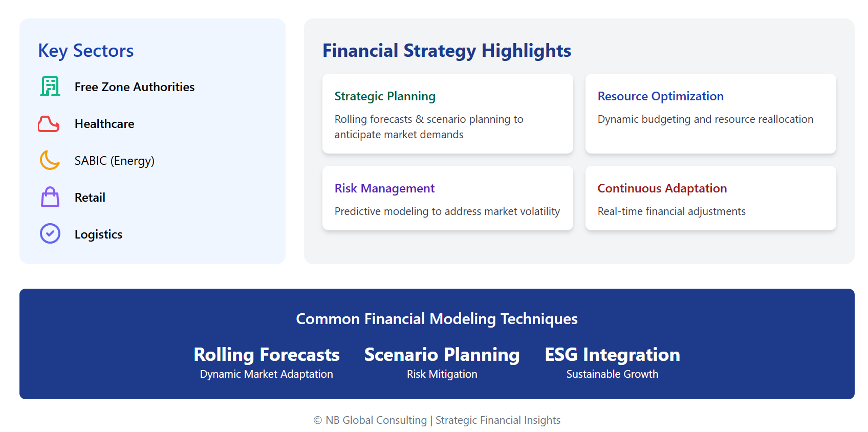Click the orange moon icon beside SABIC
This screenshot has height=432, width=868.
(50, 160)
